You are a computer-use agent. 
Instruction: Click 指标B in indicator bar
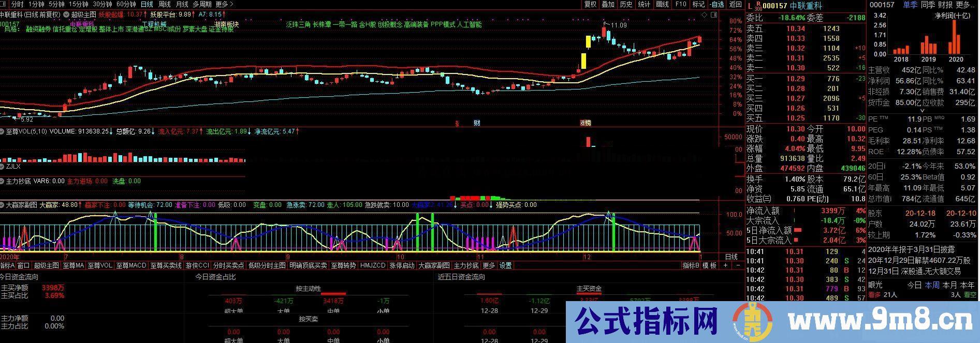point(691,265)
